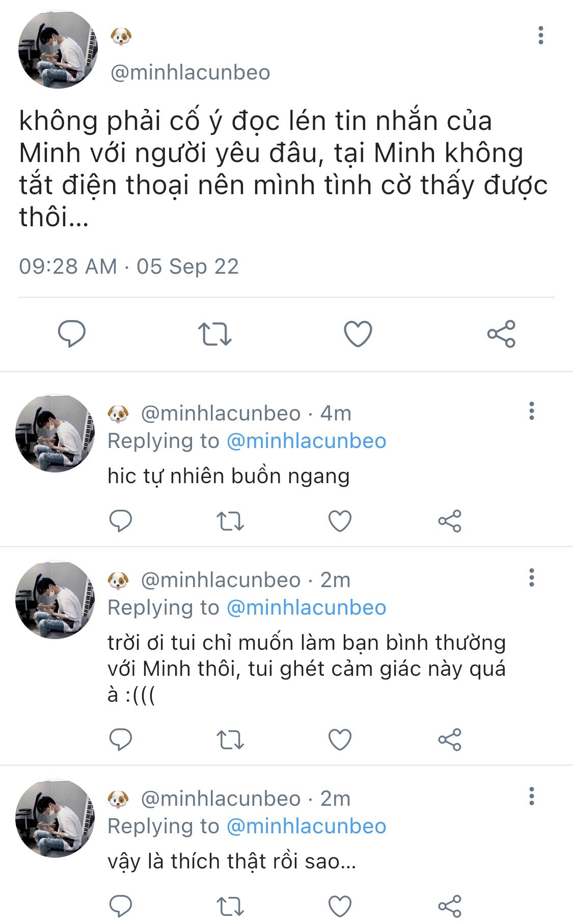The image size is (573, 924).
Task: Open more options on the 4m reply
Action: point(531,411)
